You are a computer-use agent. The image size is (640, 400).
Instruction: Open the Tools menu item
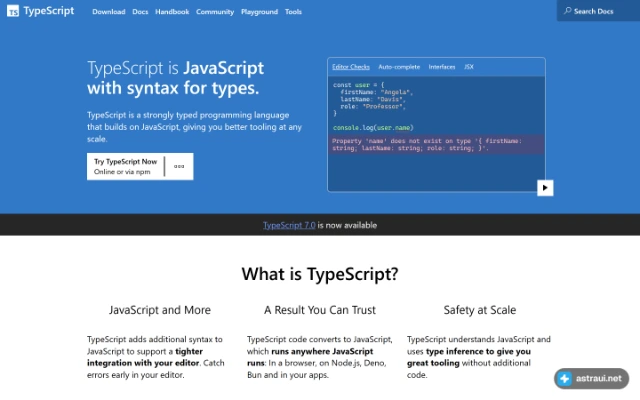[x=293, y=12]
